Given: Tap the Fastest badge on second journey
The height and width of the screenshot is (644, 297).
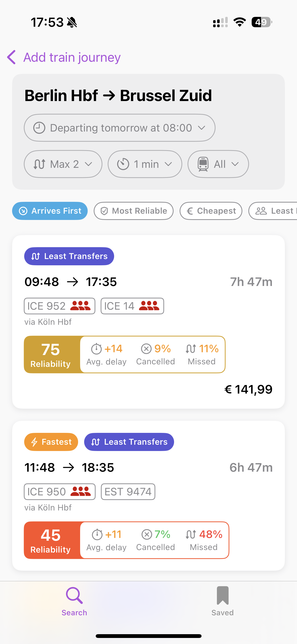Looking at the screenshot, I should pyautogui.click(x=51, y=442).
